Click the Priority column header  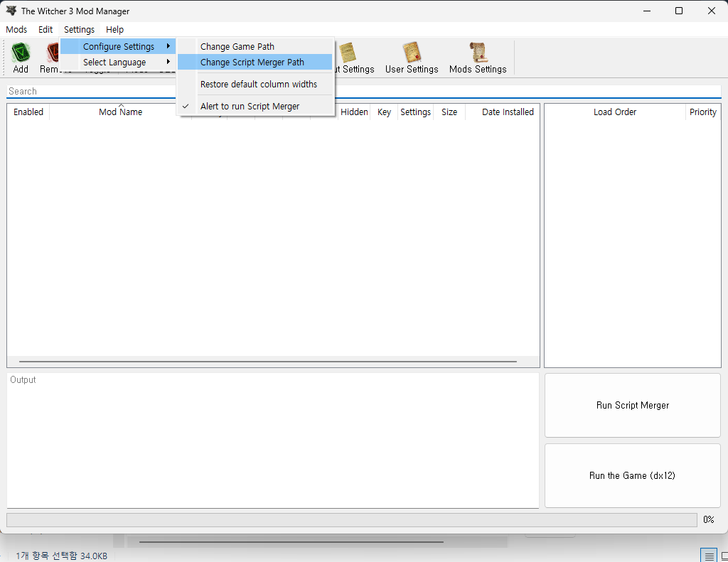(703, 112)
